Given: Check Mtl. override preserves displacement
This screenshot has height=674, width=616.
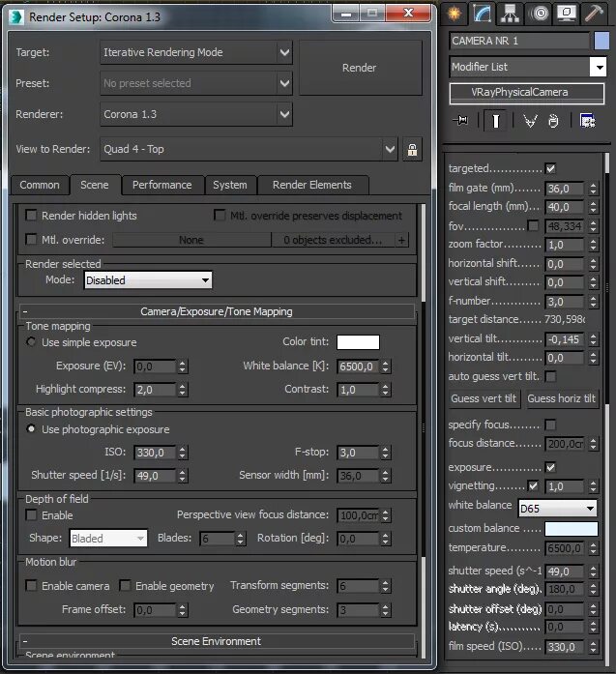Looking at the screenshot, I should (x=220, y=215).
